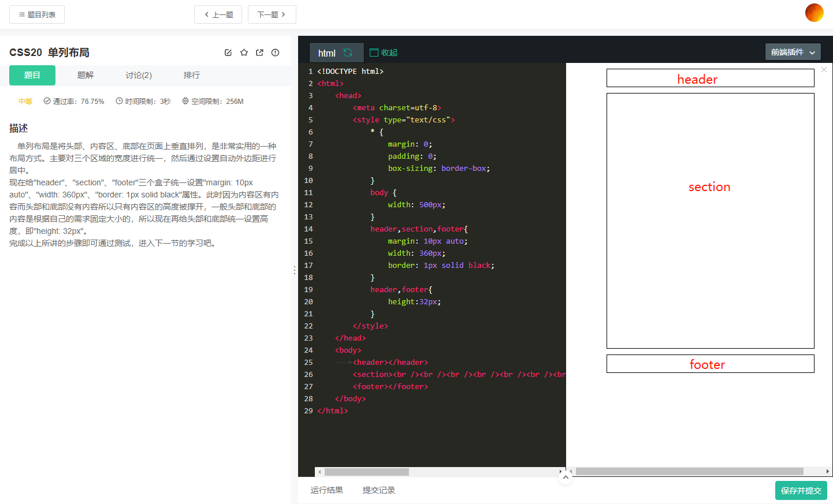Screen dimensions: 833x504
Task: Open the 运行结果 tab
Action: tap(327, 490)
